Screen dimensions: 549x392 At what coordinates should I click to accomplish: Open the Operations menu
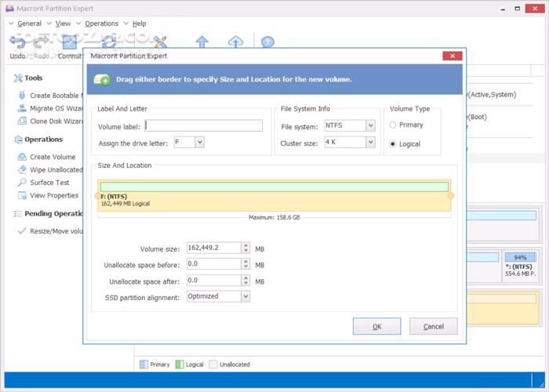tap(101, 24)
